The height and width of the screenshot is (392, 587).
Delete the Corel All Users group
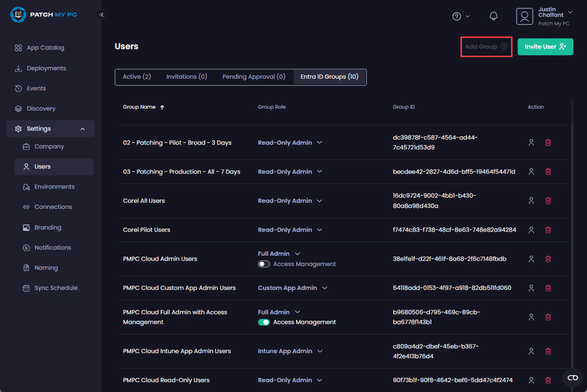(548, 201)
